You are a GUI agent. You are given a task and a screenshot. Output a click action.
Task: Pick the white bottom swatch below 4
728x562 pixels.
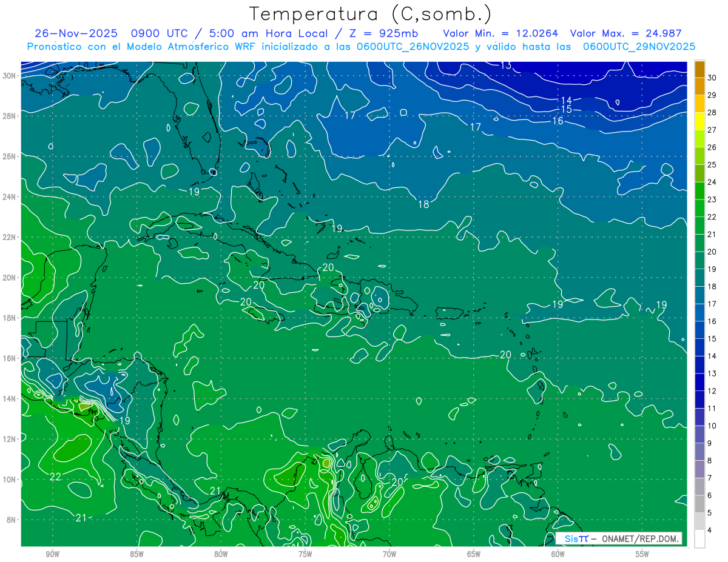[699, 538]
